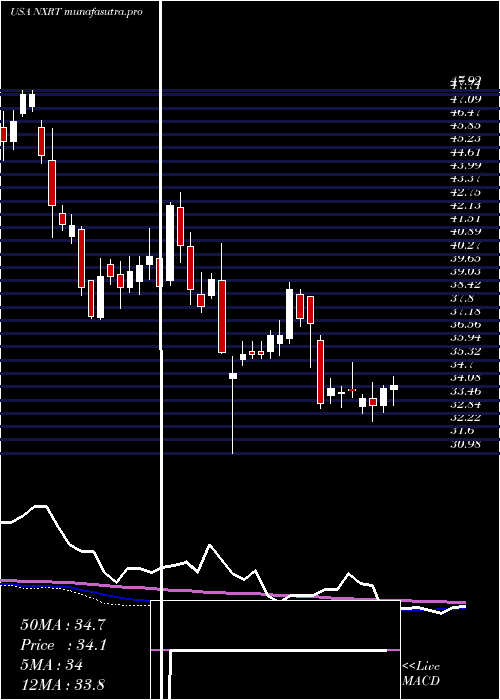Click the 37.8 price axis label
This screenshot has width=500, height=700.
point(463,298)
